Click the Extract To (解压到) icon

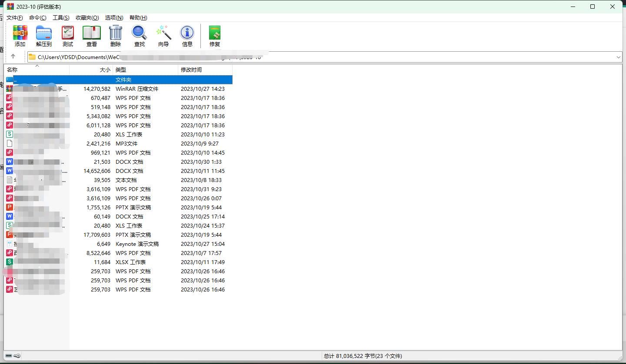[x=43, y=36]
